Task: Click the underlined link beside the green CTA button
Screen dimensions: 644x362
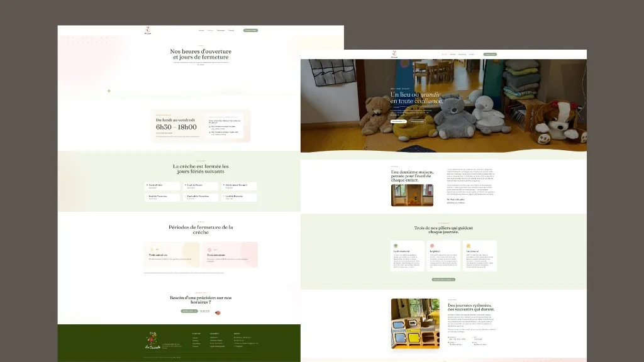Action: tap(204, 311)
